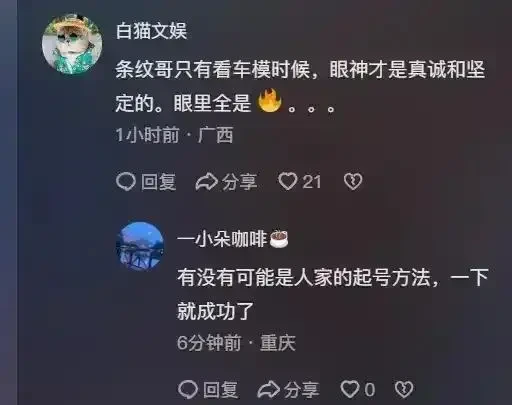The width and height of the screenshot is (512, 405).
Task: Click the reply speech-bubble icon under 白猫文娱's comment
Action: 126,182
